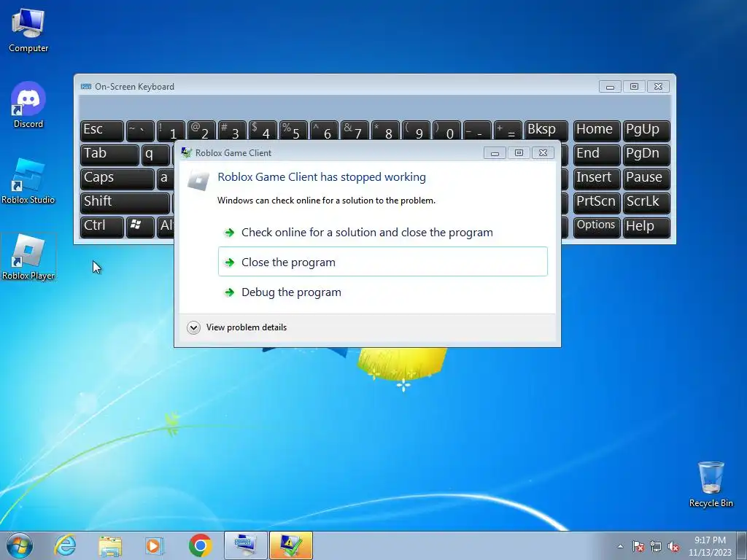
Task: Hit the PgUp key on On-Screen Keyboard
Action: tap(646, 131)
